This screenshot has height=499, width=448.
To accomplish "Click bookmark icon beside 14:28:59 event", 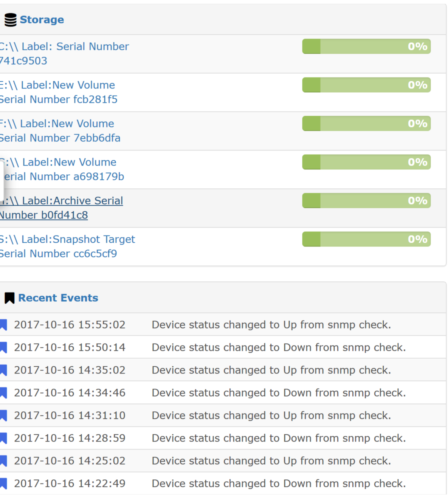I will (3, 438).
